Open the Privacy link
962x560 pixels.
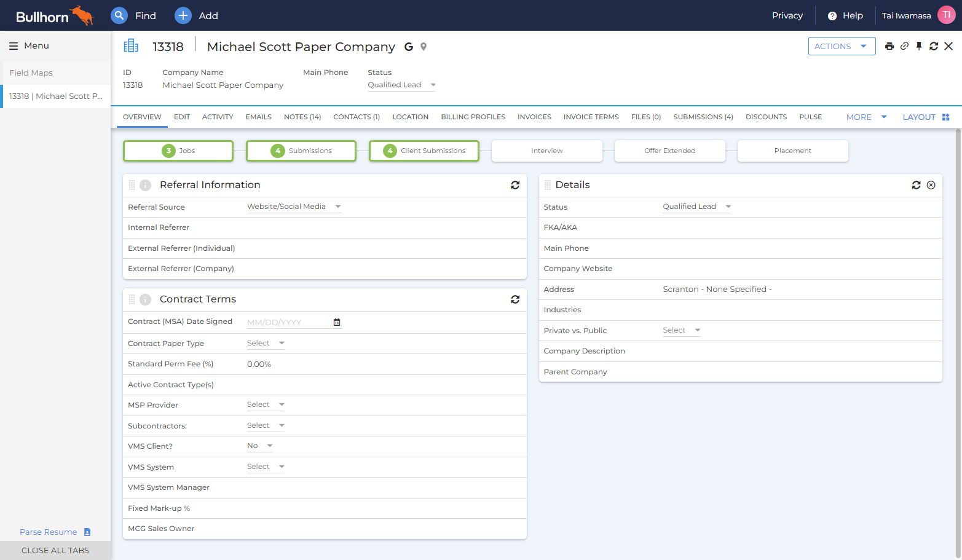coord(787,15)
